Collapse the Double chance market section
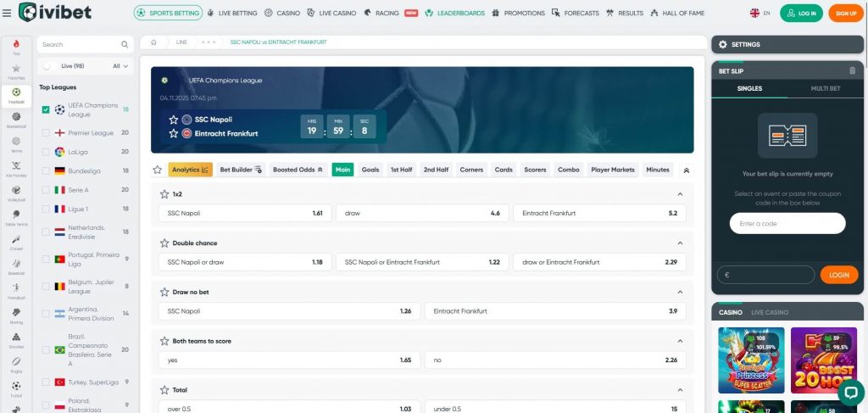Viewport: 868px width, 413px height. pyautogui.click(x=681, y=243)
